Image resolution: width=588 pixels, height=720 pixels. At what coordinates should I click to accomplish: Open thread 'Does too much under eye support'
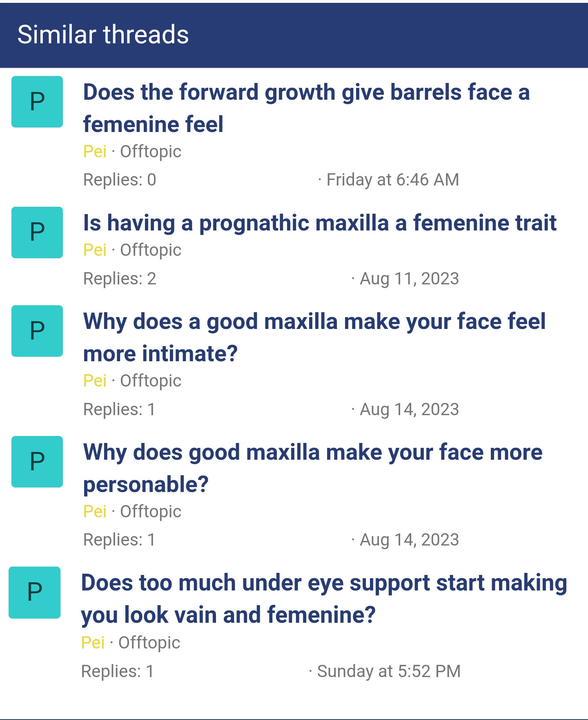[324, 599]
